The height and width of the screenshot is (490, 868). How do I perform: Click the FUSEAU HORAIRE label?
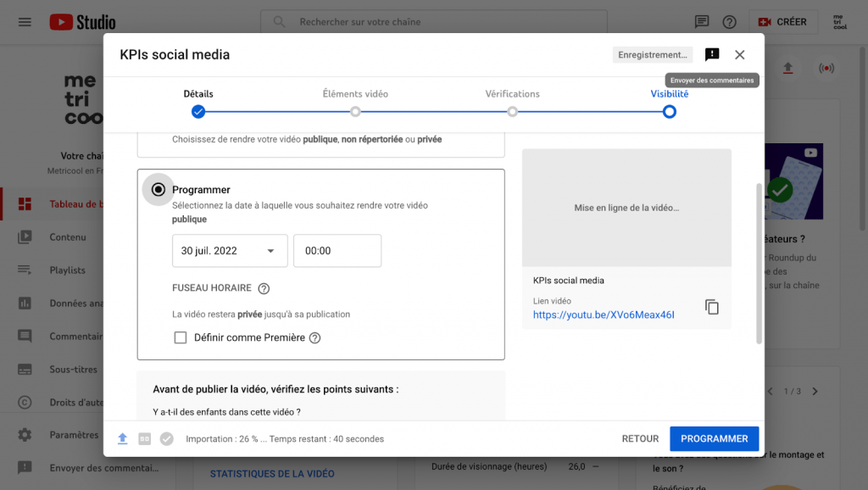[x=211, y=288]
